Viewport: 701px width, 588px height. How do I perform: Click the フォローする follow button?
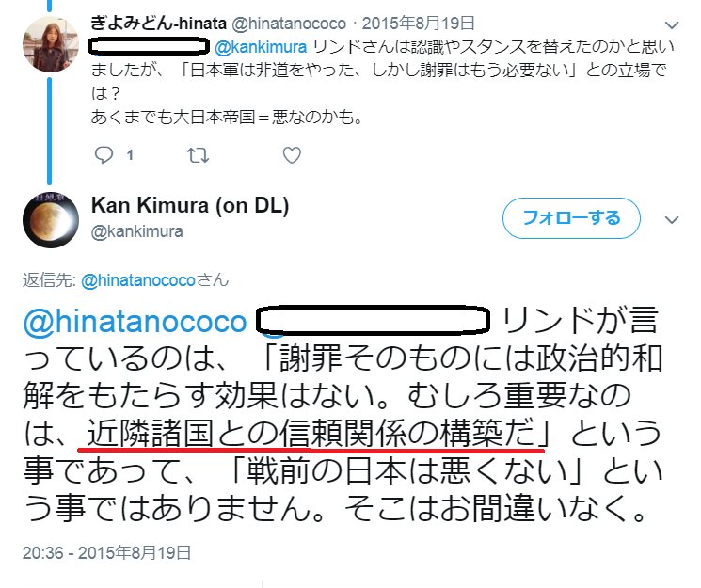571,218
